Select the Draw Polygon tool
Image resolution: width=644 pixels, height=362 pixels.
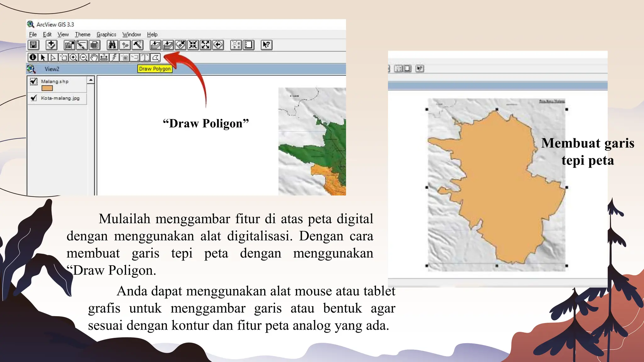click(155, 57)
